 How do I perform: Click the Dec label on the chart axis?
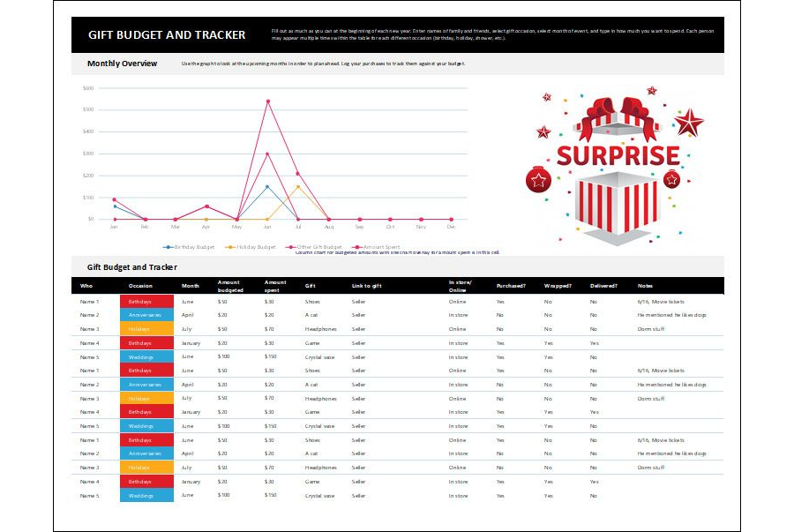click(451, 227)
